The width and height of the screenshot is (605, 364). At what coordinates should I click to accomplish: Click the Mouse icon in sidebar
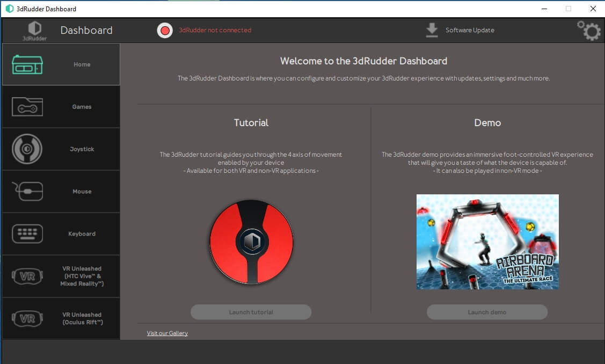[27, 191]
